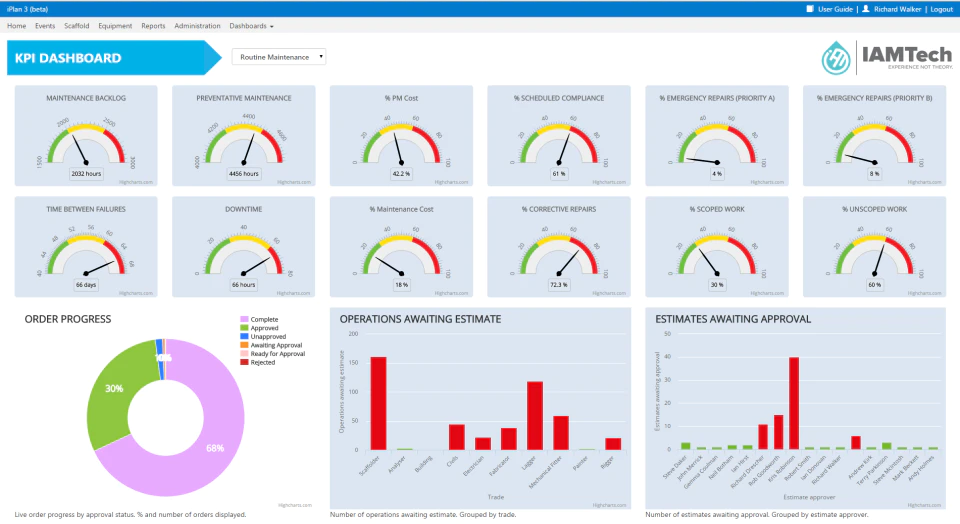Viewport: 960px width, 524px height.
Task: Expand the Dashboards menu
Action: (x=251, y=26)
